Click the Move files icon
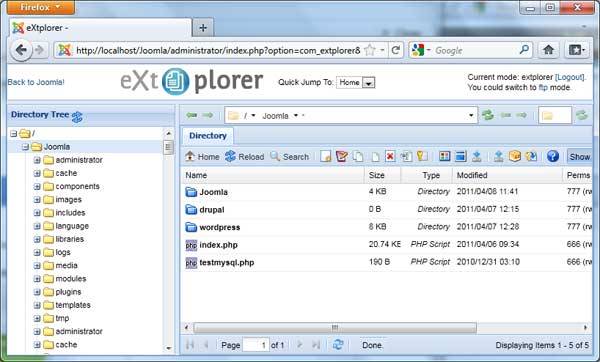The image size is (600, 362). [x=375, y=156]
